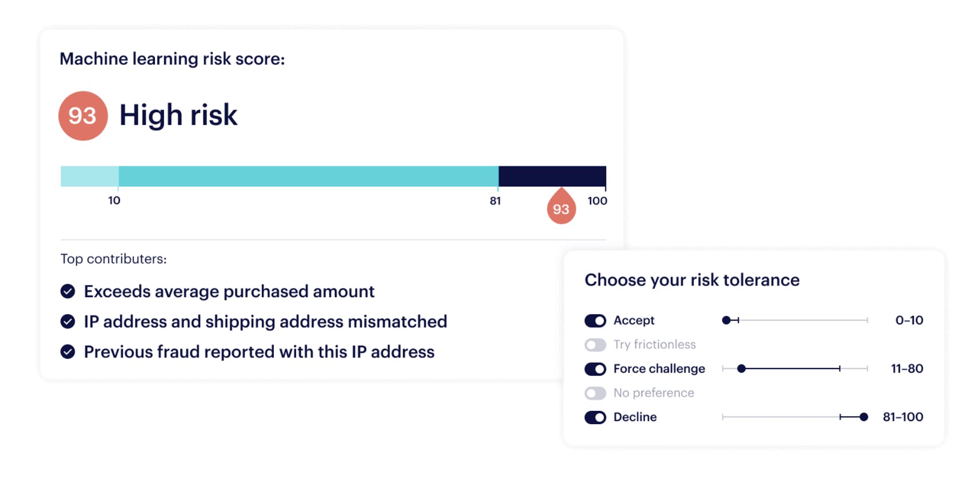
Task: Click the Exceeds average purchased amount text
Action: pyautogui.click(x=229, y=291)
